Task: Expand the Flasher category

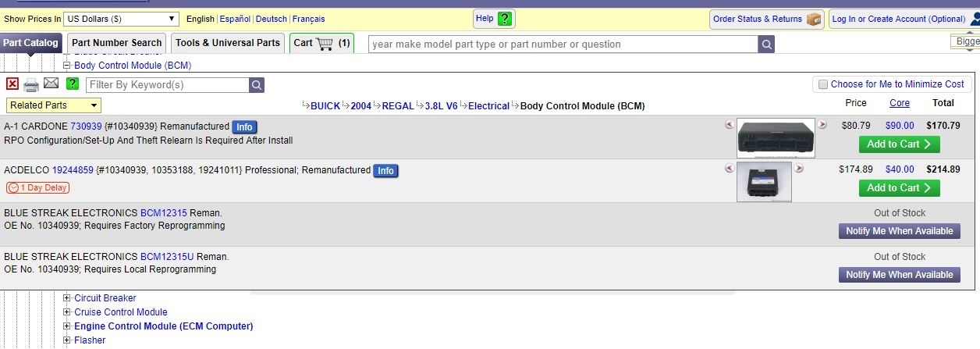Action: (67, 340)
